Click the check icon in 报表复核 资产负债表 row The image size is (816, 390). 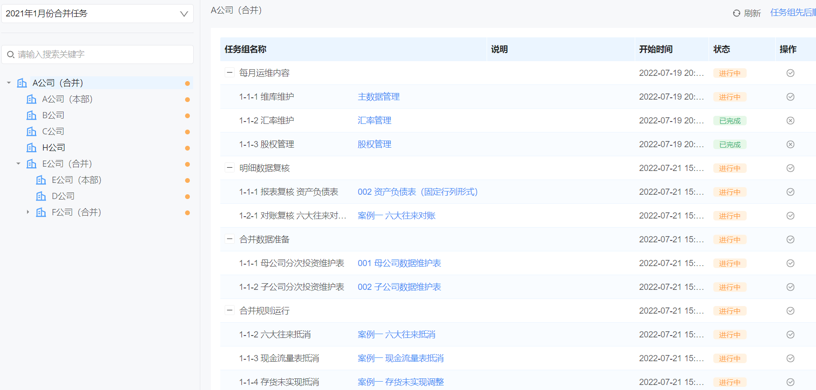click(790, 192)
